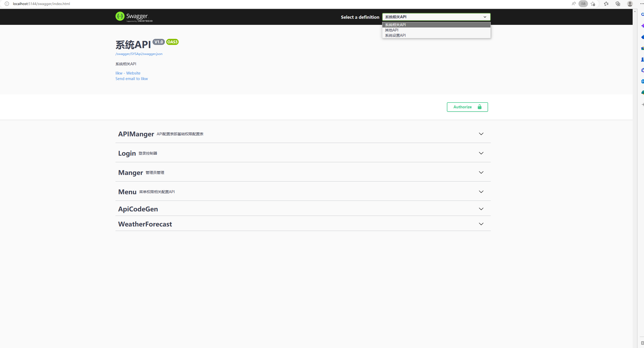Expand the WeatherForecast section chevron
The width and height of the screenshot is (644, 348).
click(x=481, y=224)
